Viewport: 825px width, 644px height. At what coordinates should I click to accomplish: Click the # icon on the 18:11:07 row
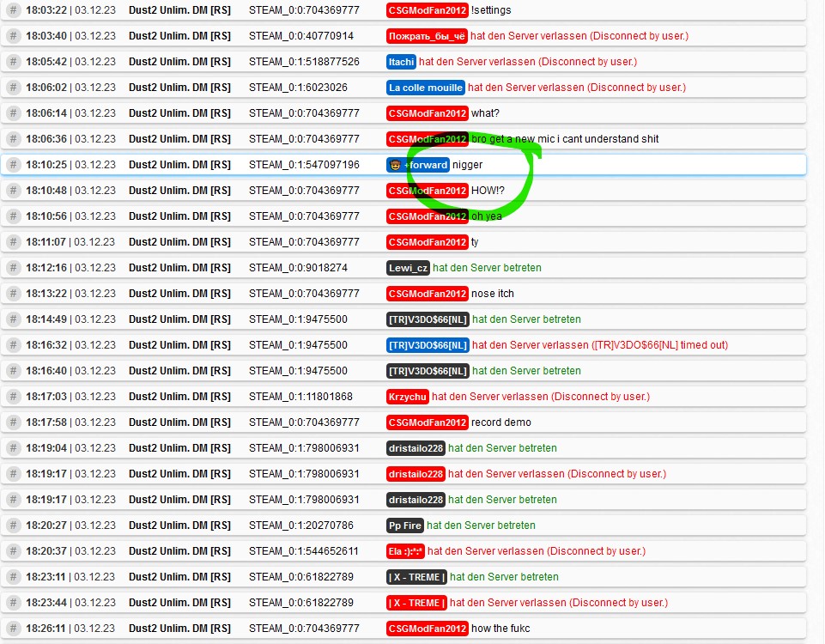13,242
